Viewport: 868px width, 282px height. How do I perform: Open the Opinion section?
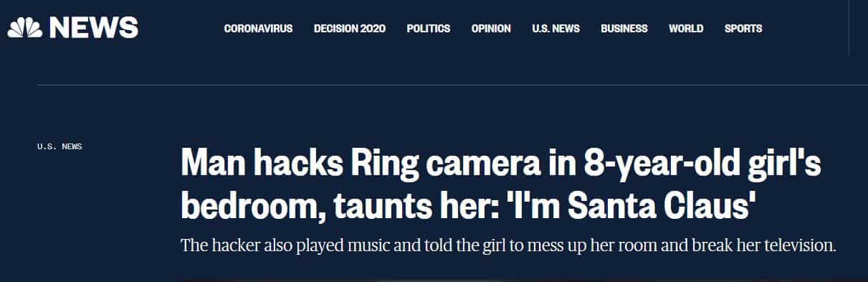[491, 29]
